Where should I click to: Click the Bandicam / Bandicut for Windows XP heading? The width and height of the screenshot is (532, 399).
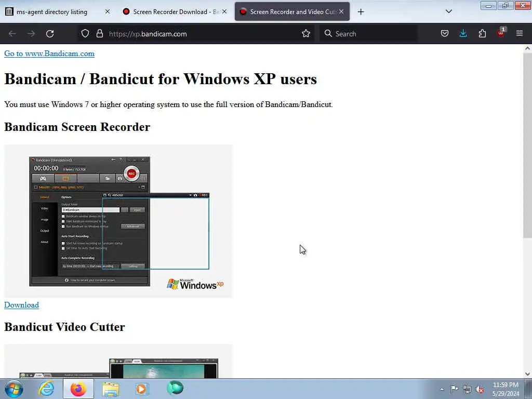(x=161, y=79)
